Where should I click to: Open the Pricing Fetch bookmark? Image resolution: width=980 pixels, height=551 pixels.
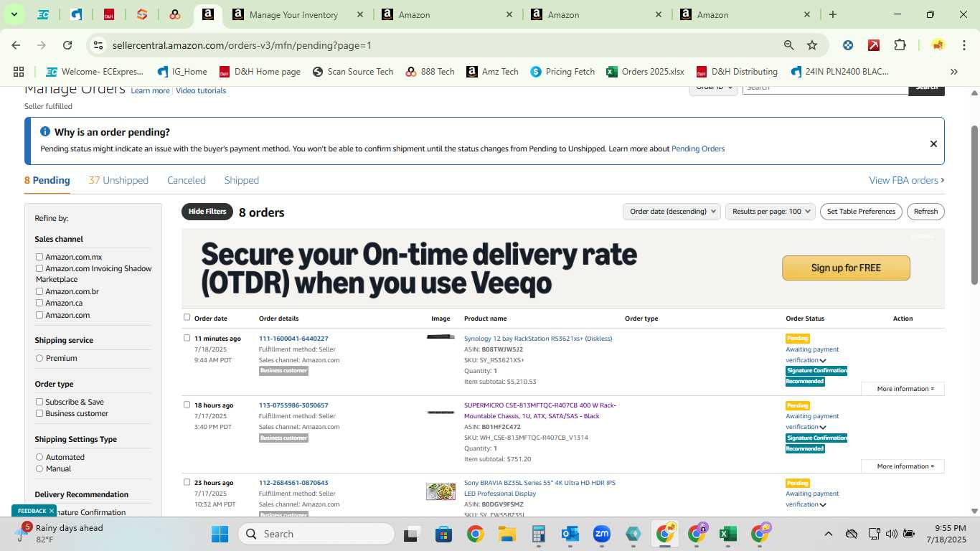point(562,72)
